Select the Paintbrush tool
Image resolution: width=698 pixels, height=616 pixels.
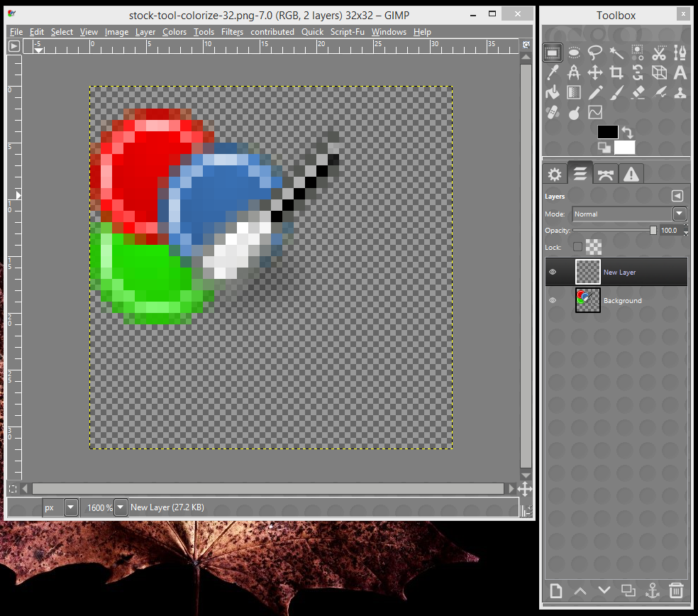point(616,92)
